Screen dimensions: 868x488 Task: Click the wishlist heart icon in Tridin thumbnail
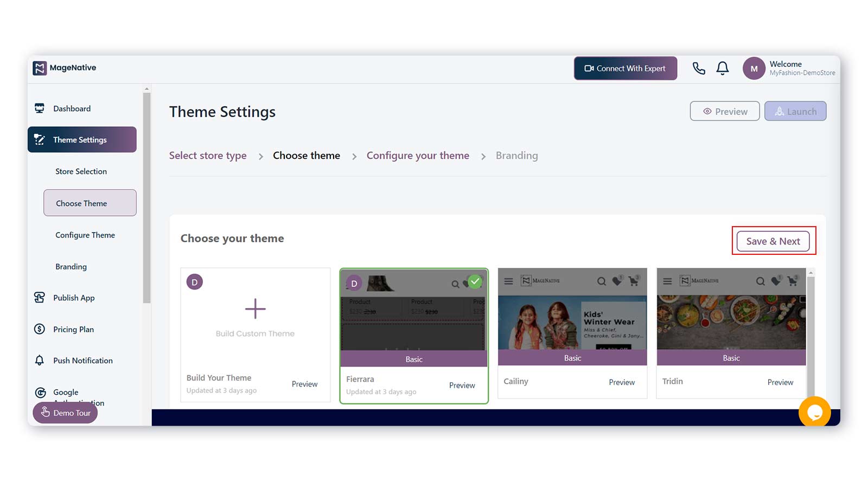pos(776,281)
